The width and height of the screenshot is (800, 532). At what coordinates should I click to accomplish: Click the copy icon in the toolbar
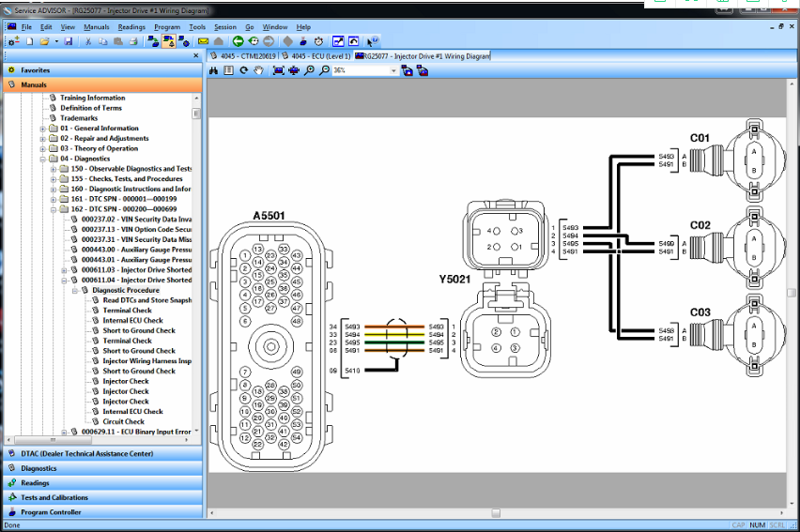pyautogui.click(x=103, y=41)
